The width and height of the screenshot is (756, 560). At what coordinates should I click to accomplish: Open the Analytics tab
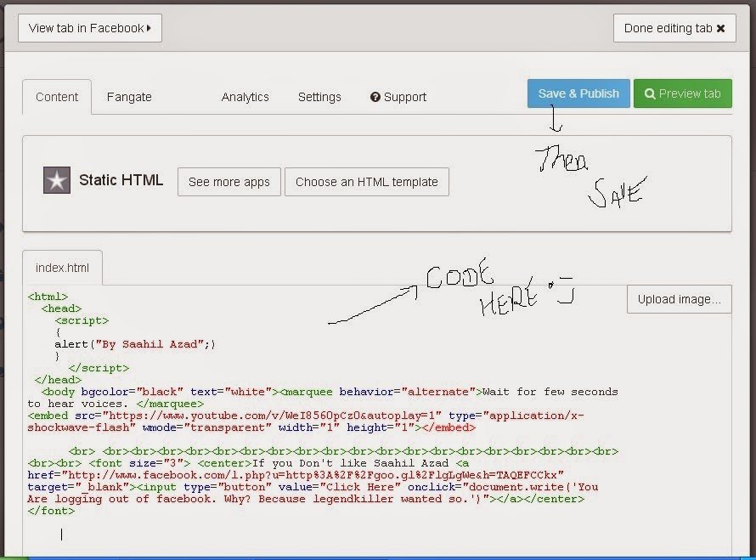click(245, 97)
